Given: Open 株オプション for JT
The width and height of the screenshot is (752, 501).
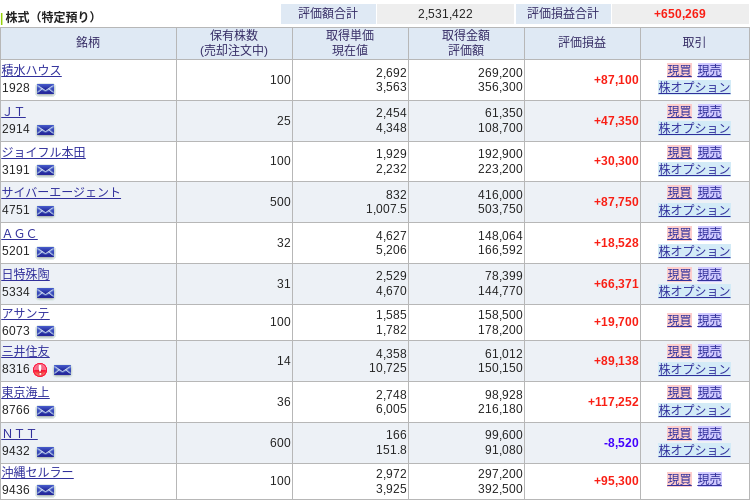Looking at the screenshot, I should [x=694, y=128].
